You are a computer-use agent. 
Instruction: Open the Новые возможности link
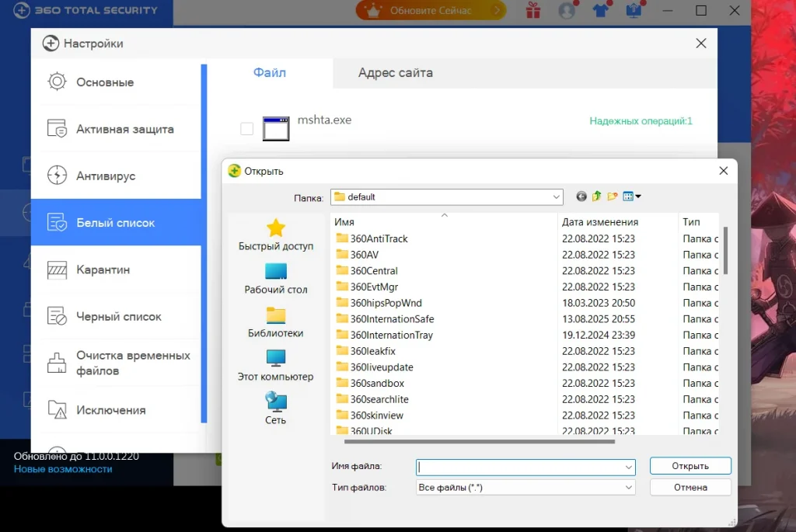[63, 469]
